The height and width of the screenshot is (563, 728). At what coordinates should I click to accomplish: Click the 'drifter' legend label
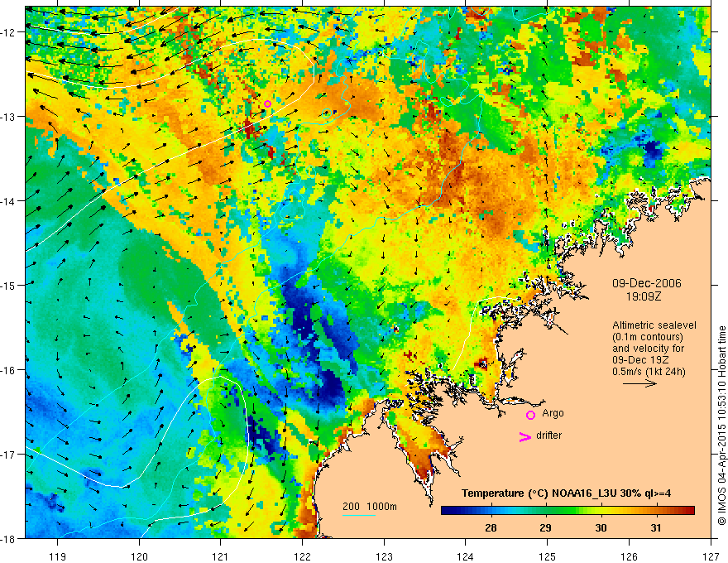(x=548, y=435)
